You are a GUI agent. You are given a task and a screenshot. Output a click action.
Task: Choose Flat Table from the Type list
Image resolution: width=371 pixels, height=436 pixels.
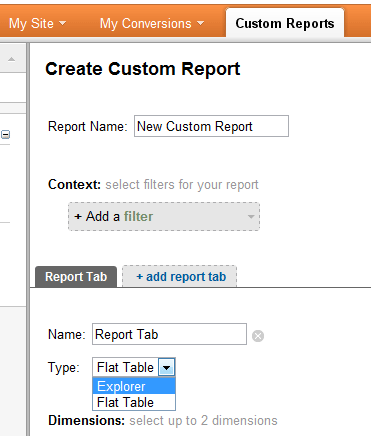pyautogui.click(x=134, y=402)
